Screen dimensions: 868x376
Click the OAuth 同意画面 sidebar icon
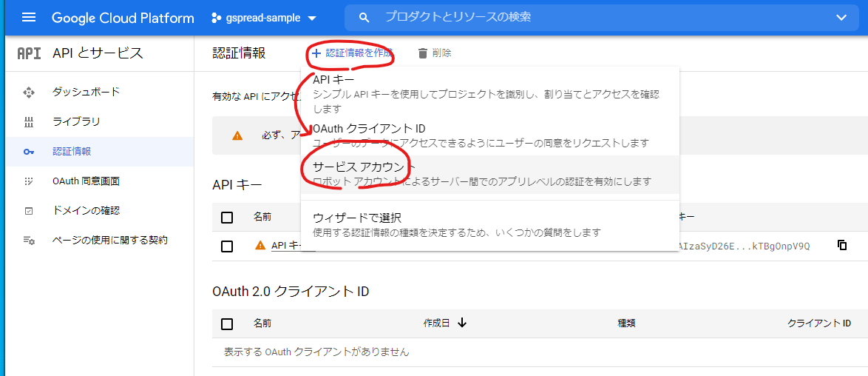pos(29,181)
